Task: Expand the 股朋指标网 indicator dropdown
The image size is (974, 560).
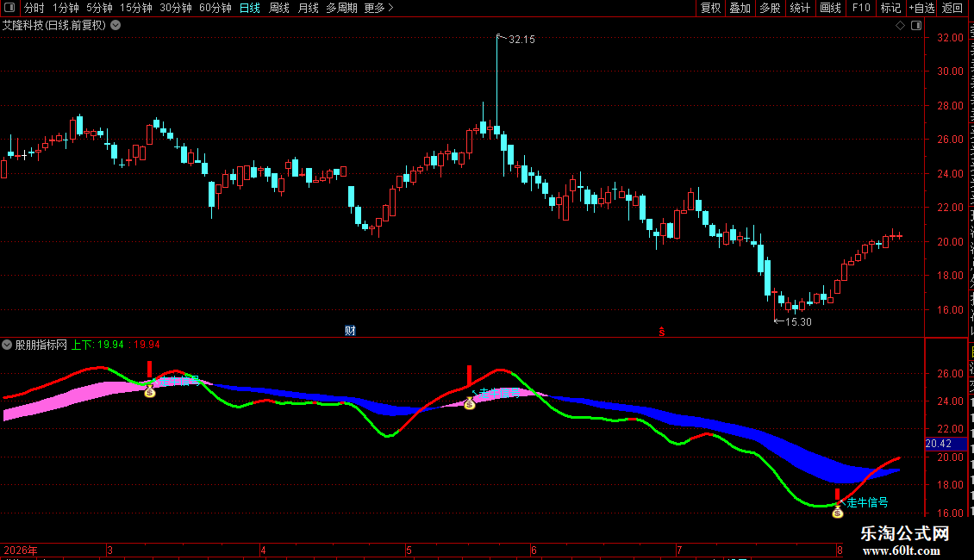Action: (7, 345)
